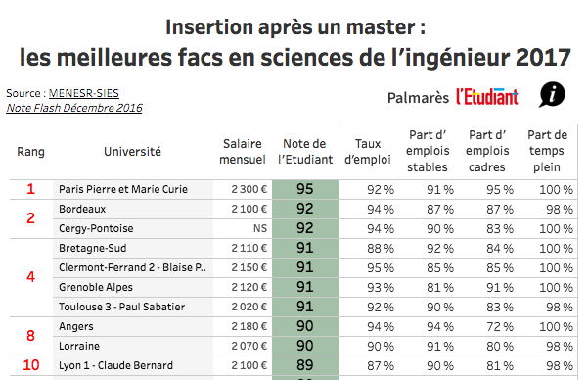Click the l'Etudiant logo

pos(487,97)
